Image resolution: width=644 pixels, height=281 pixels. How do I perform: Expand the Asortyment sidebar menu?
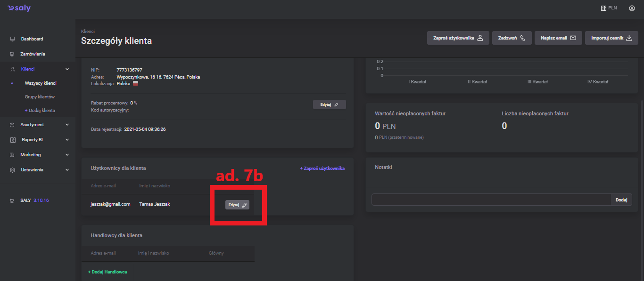(67, 125)
